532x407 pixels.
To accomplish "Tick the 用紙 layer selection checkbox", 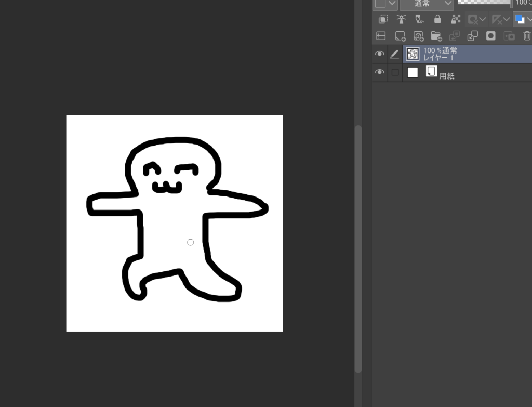I will tap(395, 72).
